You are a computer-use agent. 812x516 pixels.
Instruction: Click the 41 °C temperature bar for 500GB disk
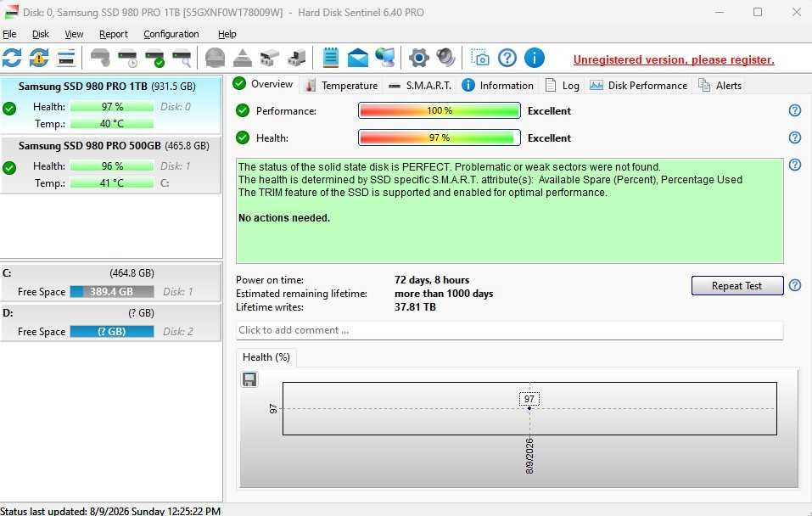[112, 183]
